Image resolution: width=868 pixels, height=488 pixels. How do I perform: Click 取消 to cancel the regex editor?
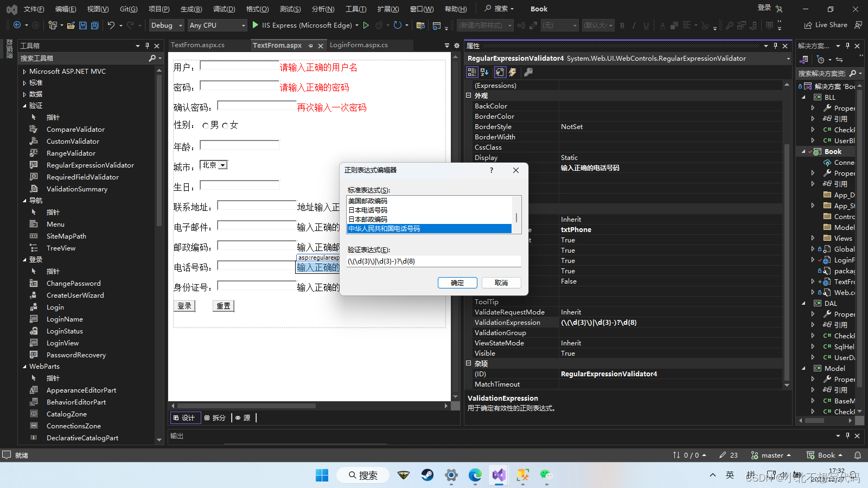[x=501, y=282]
